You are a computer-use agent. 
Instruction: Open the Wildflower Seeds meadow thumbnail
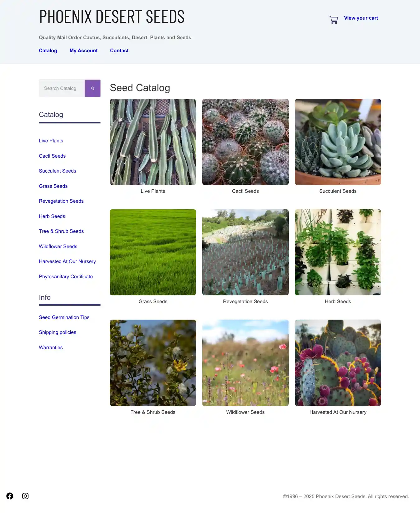[x=245, y=363]
